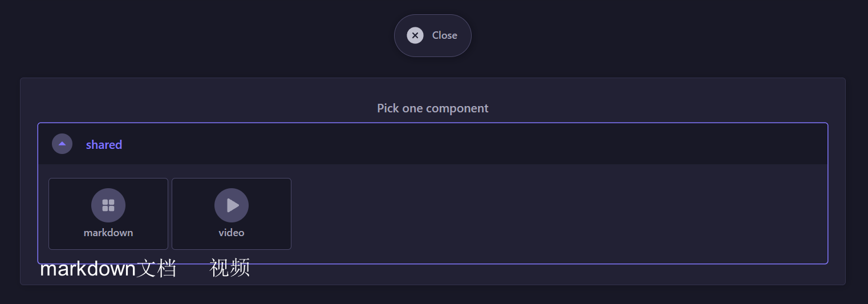
Task: Collapse the shared components category
Action: click(x=62, y=144)
